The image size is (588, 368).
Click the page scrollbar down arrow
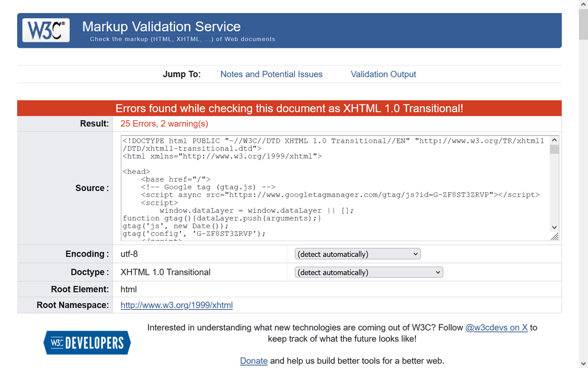tap(583, 363)
